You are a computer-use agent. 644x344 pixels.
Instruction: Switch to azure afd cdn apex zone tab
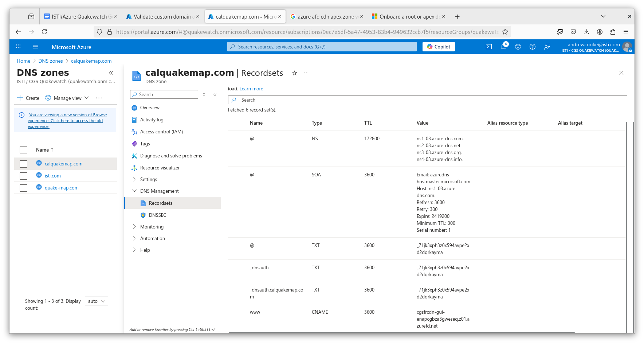327,16
